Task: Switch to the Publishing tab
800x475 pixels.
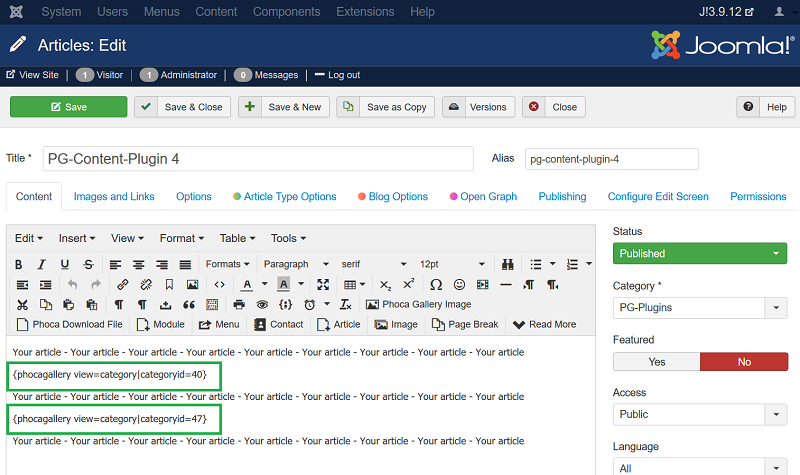Action: [x=562, y=197]
